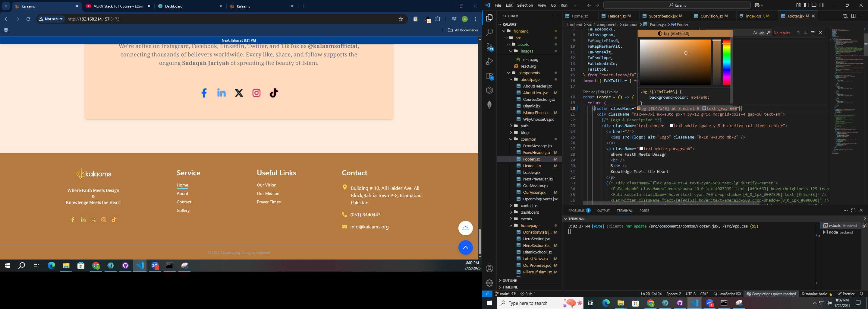Reload the Kalaams page in Chrome

[x=28, y=19]
